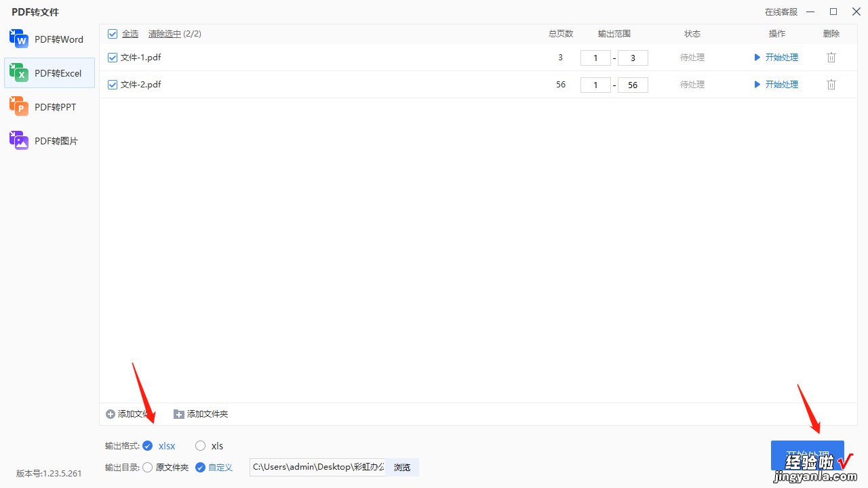Click the 总页数 column header
This screenshot has height=488, width=868.
[561, 34]
